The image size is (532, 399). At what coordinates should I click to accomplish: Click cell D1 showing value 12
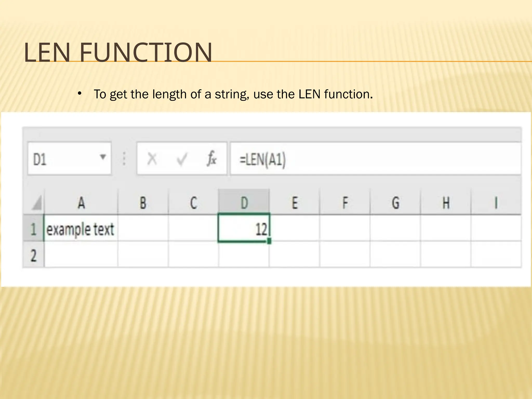(244, 228)
